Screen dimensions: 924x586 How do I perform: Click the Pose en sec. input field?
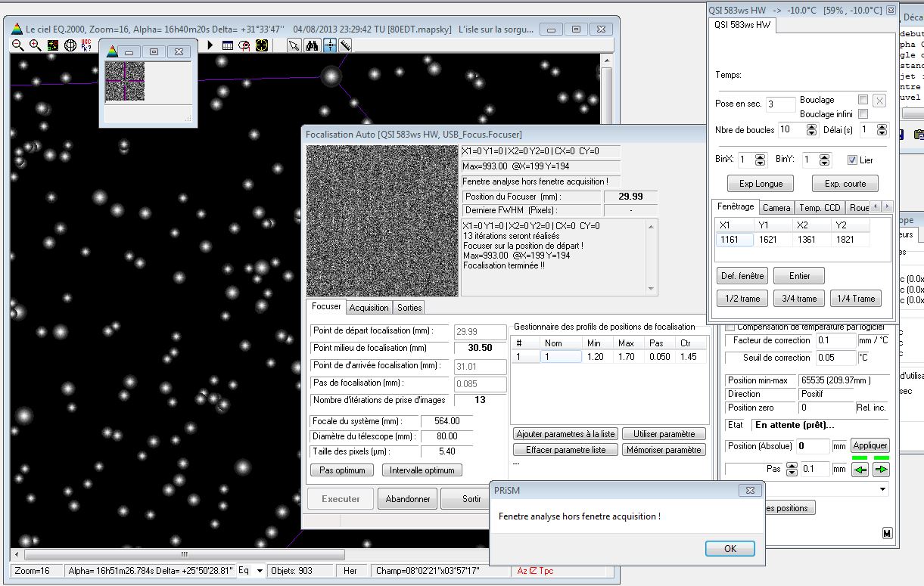point(779,104)
